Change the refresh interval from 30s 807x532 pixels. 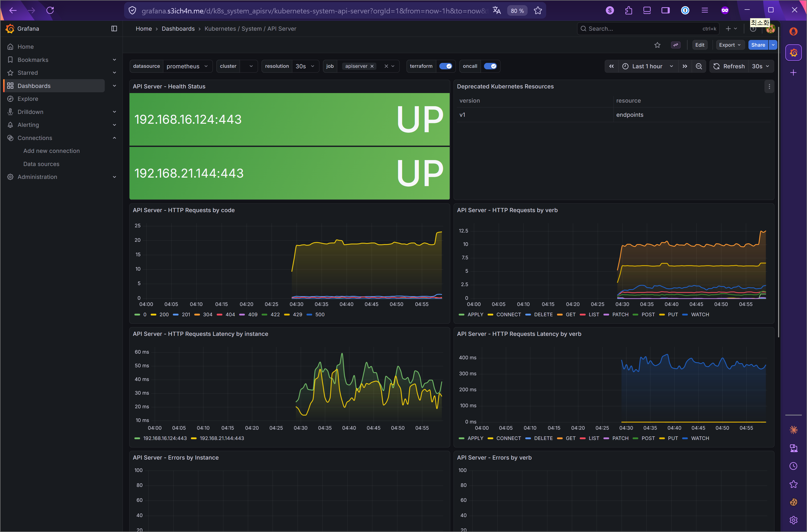pyautogui.click(x=761, y=66)
